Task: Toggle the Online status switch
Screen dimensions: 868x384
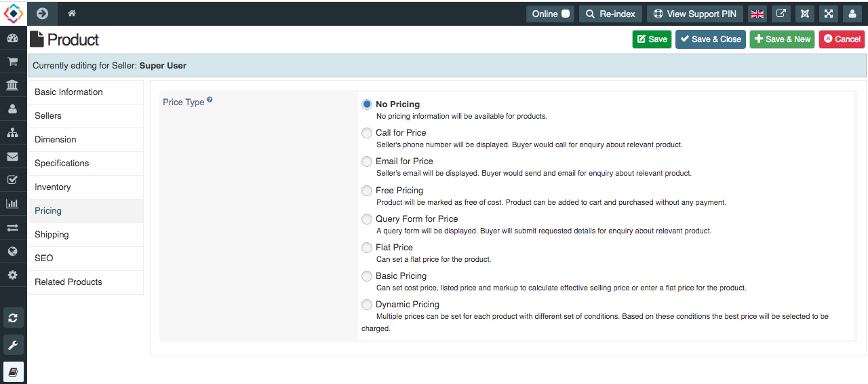Action: 550,14
